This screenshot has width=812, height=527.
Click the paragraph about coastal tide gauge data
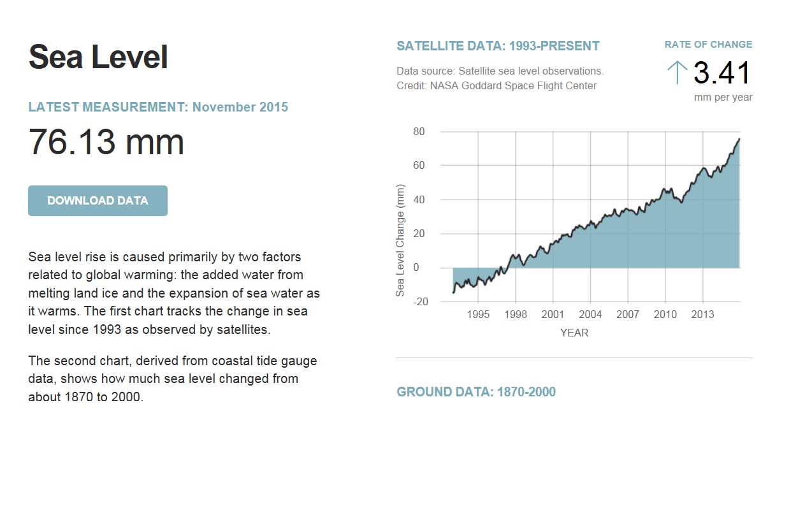tap(172, 379)
